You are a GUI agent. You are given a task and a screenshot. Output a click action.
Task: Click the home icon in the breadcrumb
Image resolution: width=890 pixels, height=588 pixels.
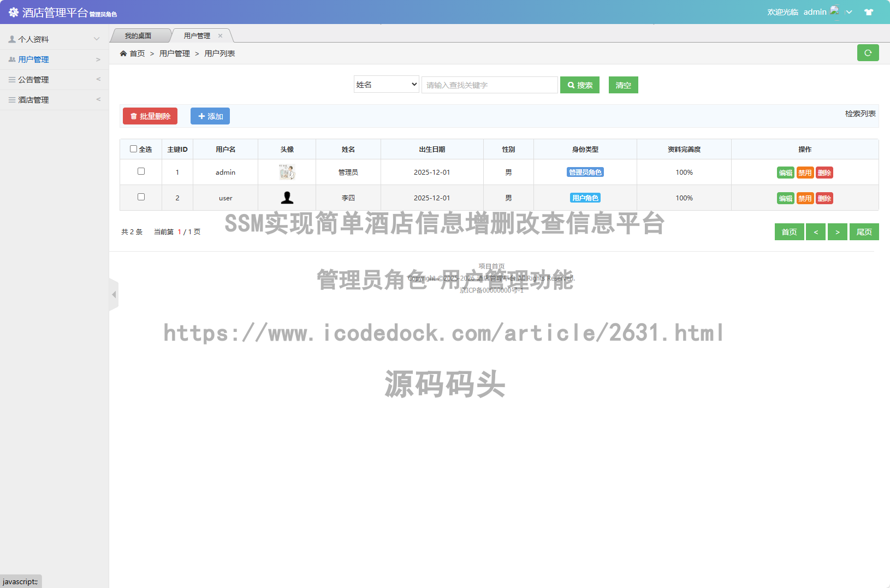pyautogui.click(x=124, y=53)
